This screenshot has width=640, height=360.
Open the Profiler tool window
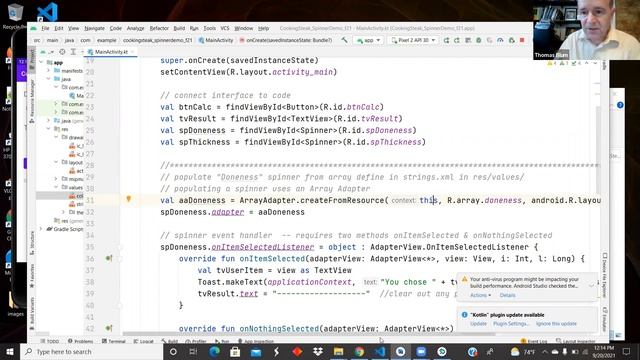196,341
